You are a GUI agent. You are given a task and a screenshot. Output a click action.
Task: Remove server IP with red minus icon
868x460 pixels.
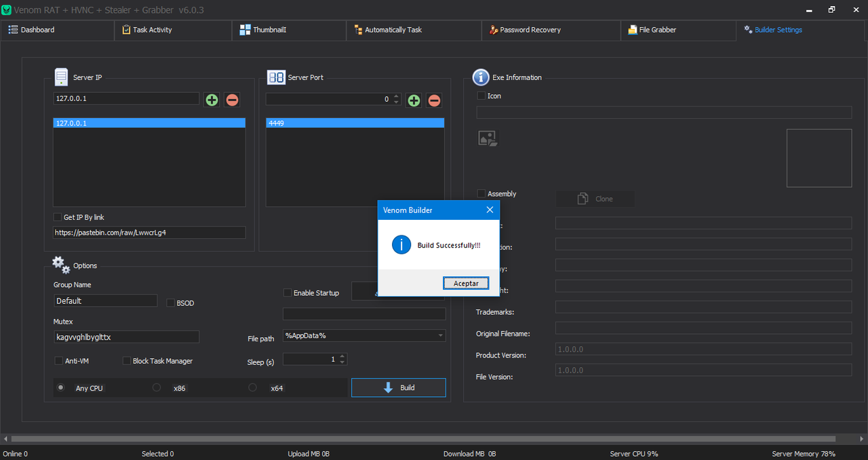[x=232, y=100]
